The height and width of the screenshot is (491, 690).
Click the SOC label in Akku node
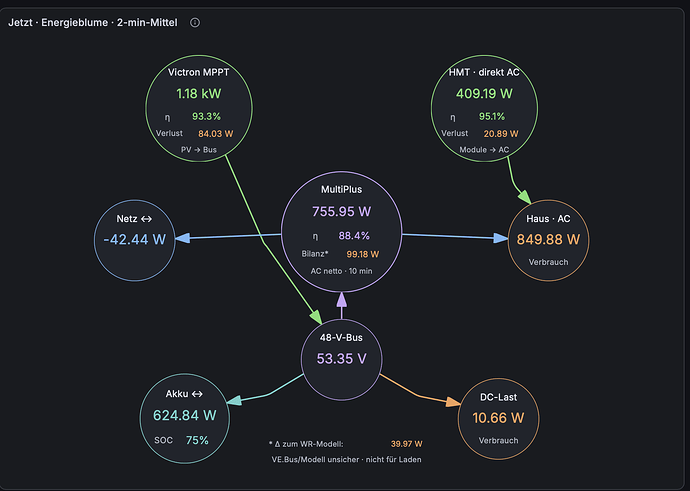pos(164,440)
